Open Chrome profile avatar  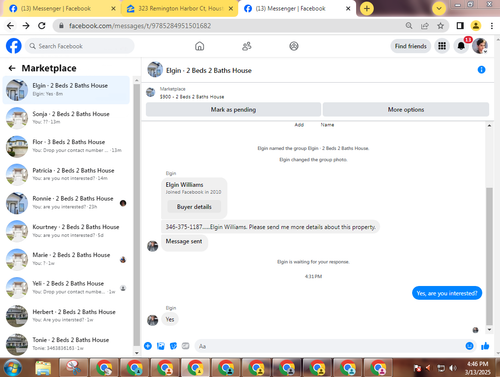[476, 26]
